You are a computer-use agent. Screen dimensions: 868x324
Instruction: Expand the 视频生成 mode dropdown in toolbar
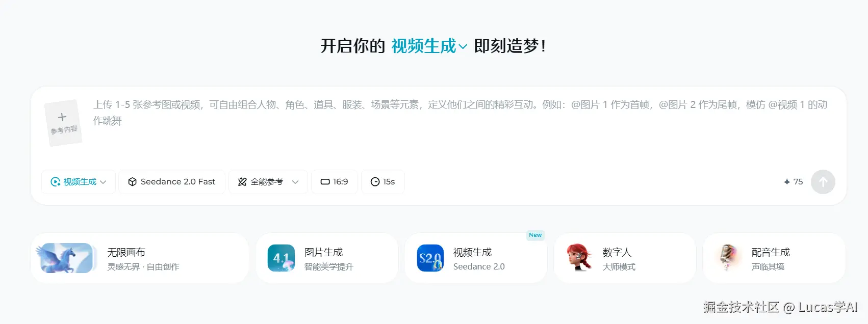pos(79,182)
